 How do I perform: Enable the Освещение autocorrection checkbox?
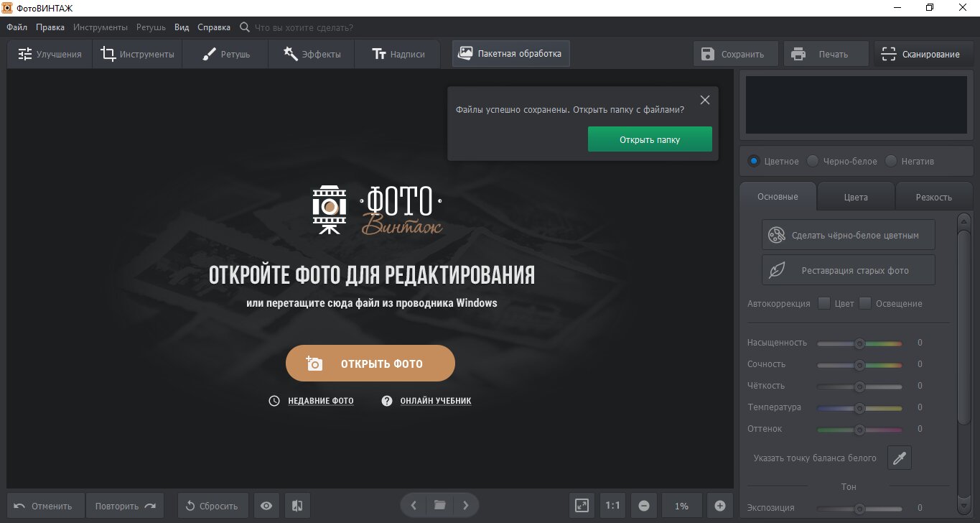point(865,303)
